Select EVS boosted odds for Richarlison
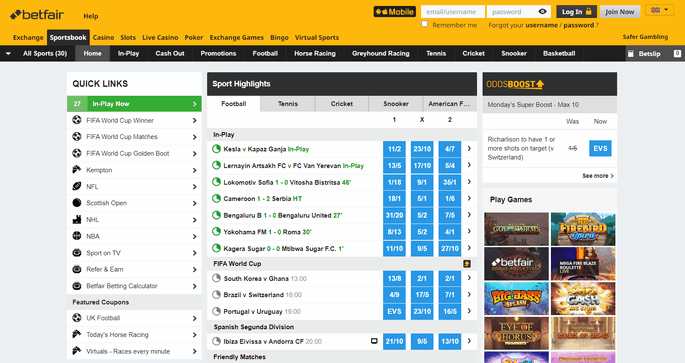 point(600,149)
